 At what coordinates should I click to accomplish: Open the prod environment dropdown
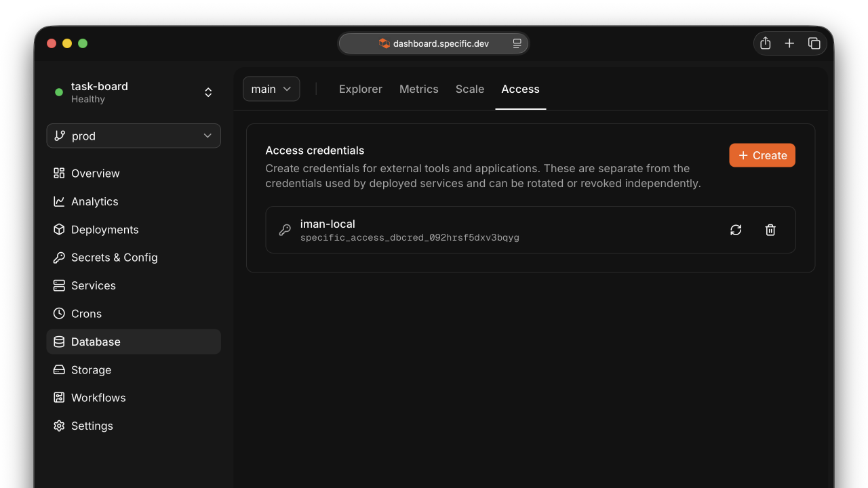[x=134, y=136]
